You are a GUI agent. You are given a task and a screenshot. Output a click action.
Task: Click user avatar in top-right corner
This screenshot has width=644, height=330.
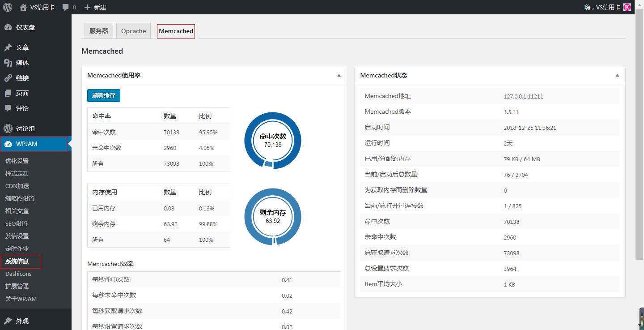627,7
